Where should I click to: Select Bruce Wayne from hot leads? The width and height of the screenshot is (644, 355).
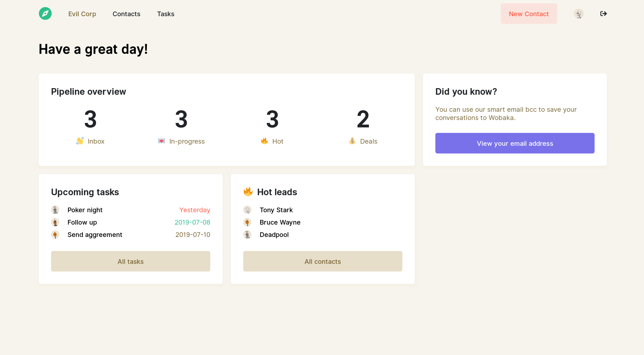(280, 222)
